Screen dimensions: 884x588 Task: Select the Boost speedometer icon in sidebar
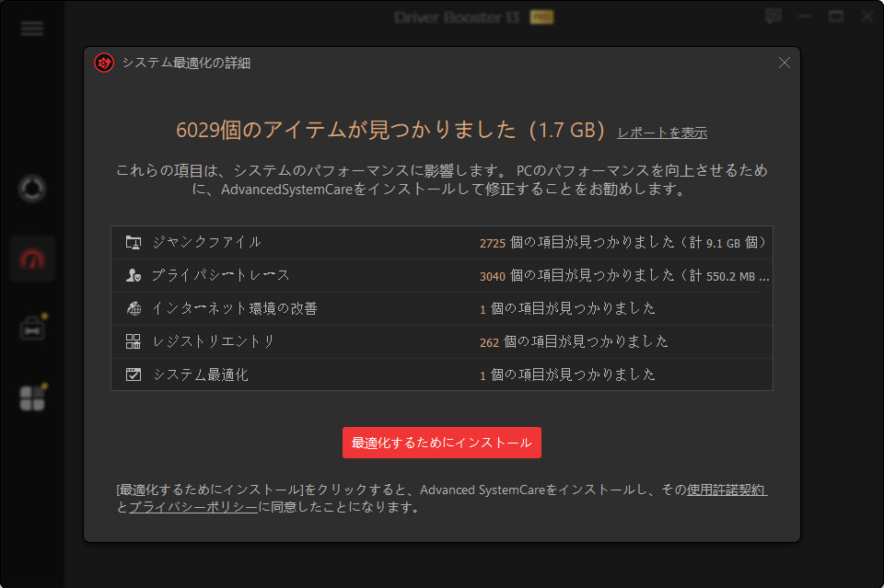point(32,259)
